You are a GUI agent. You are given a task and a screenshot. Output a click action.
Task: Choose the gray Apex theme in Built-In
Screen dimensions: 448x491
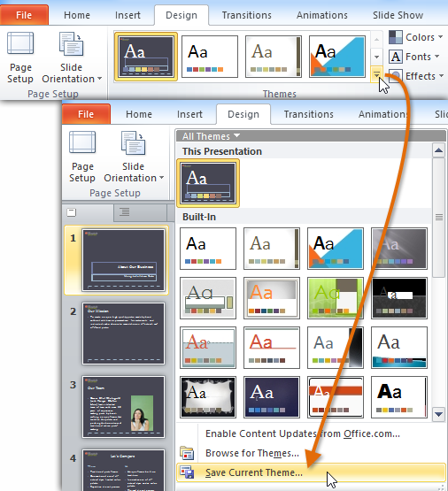click(x=399, y=249)
